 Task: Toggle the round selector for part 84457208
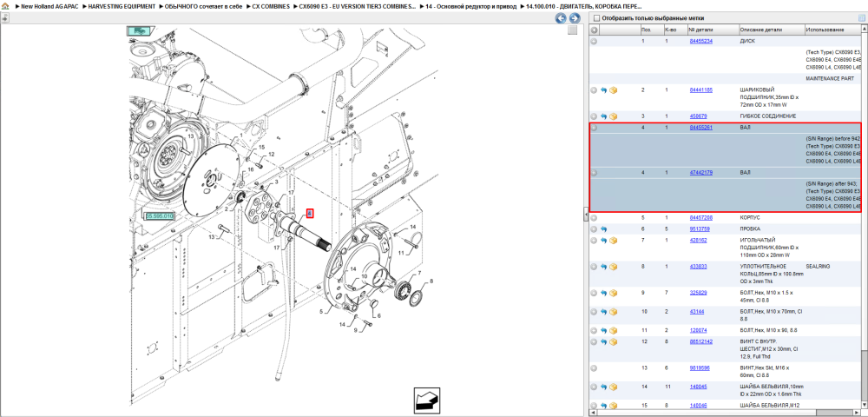click(x=594, y=218)
